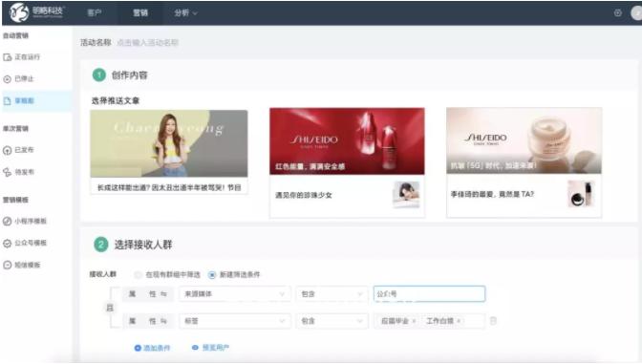
Task: Open settings gear in top bar
Action: click(x=618, y=13)
